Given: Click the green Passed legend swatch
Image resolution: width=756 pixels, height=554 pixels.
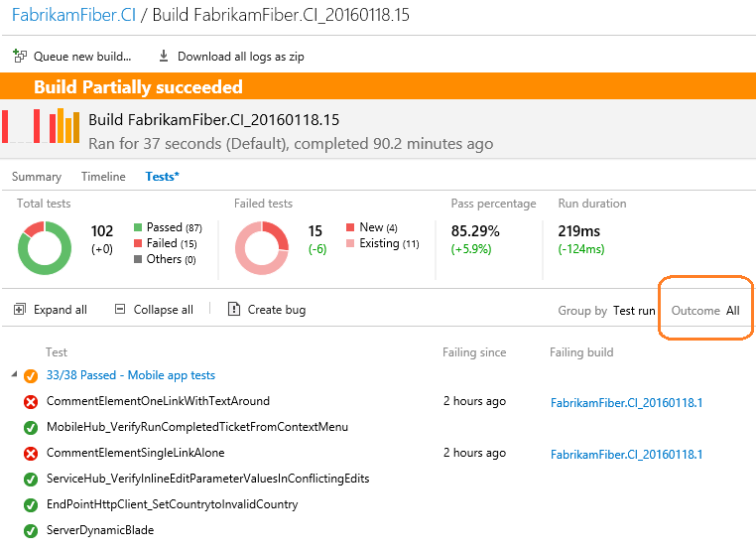Looking at the screenshot, I should point(138,227).
